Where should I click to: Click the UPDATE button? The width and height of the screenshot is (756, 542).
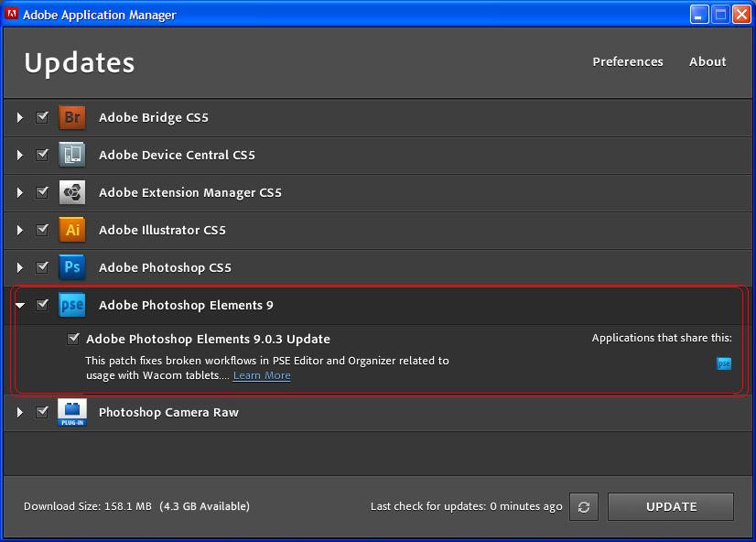pos(671,506)
